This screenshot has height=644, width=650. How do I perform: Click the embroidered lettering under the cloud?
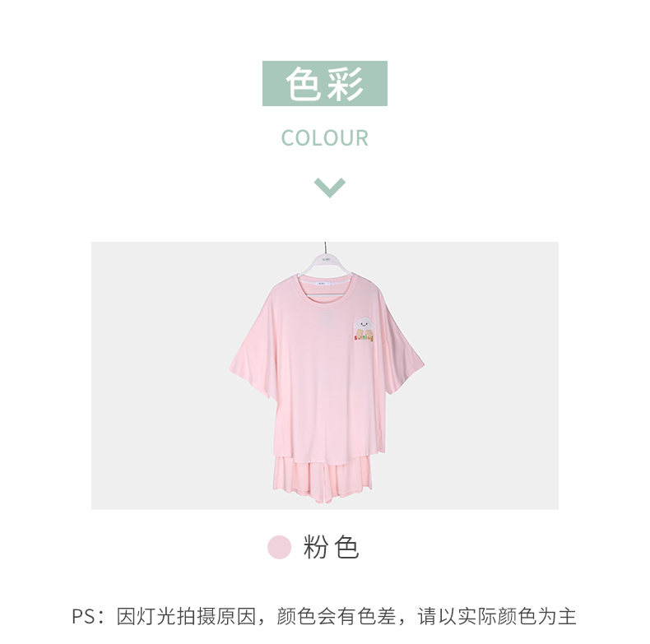pos(364,338)
